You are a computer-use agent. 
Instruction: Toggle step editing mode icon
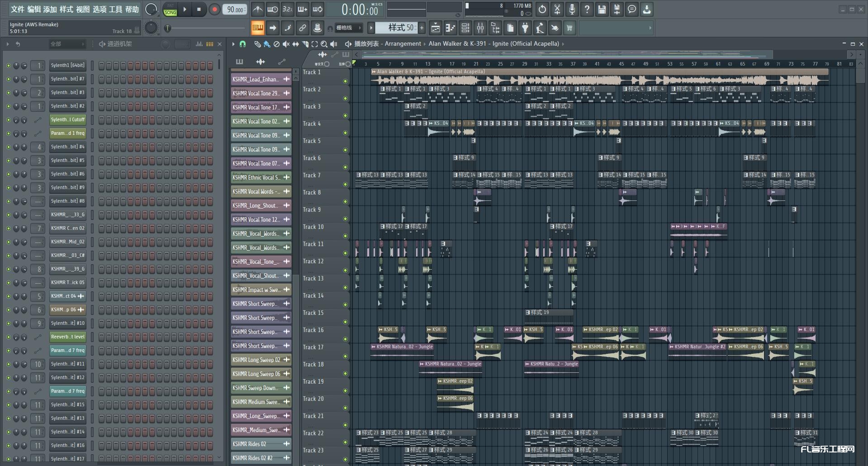287,28
